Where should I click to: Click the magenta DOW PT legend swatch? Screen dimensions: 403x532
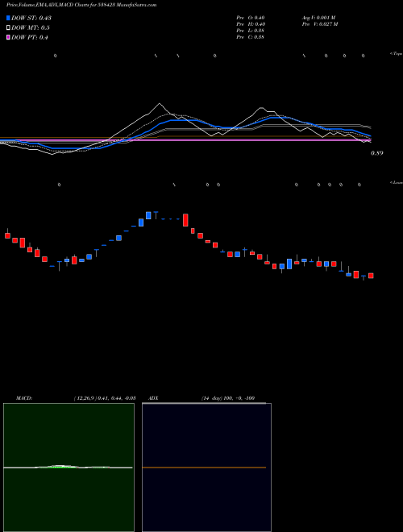coord(8,37)
